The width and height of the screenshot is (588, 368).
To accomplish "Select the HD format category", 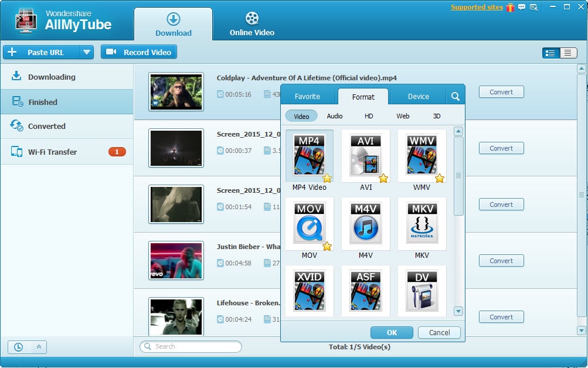I will tap(369, 116).
